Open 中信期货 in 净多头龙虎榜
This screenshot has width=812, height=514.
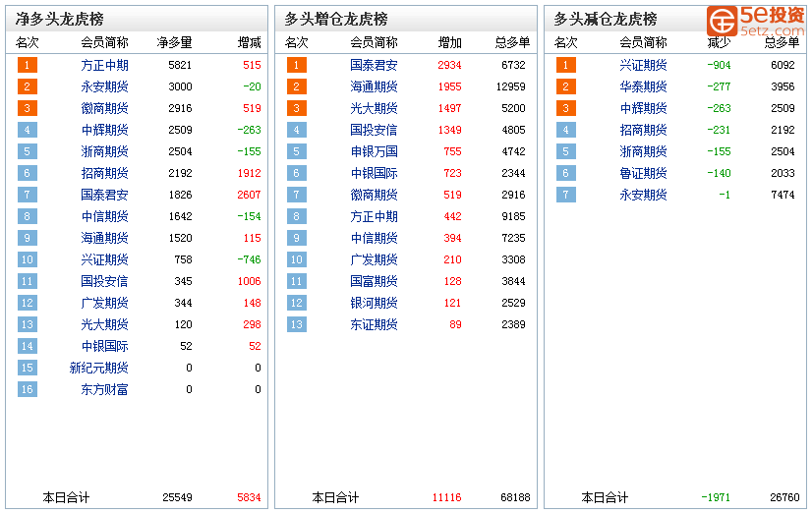point(104,216)
